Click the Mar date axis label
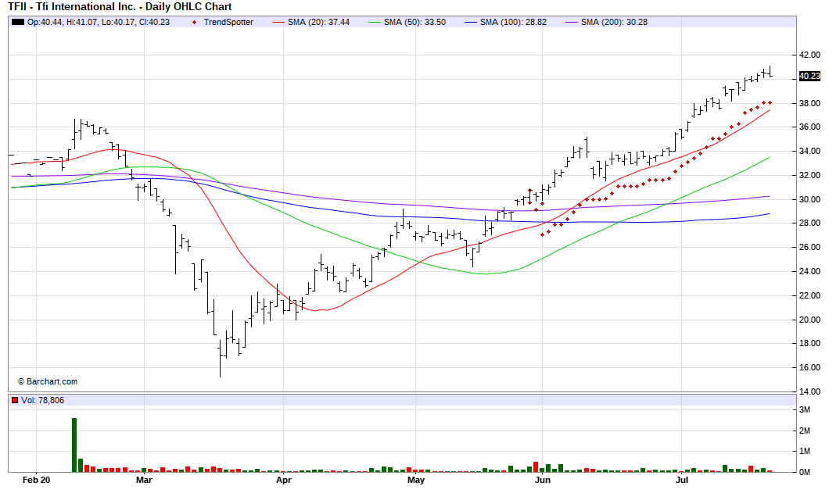 click(145, 480)
